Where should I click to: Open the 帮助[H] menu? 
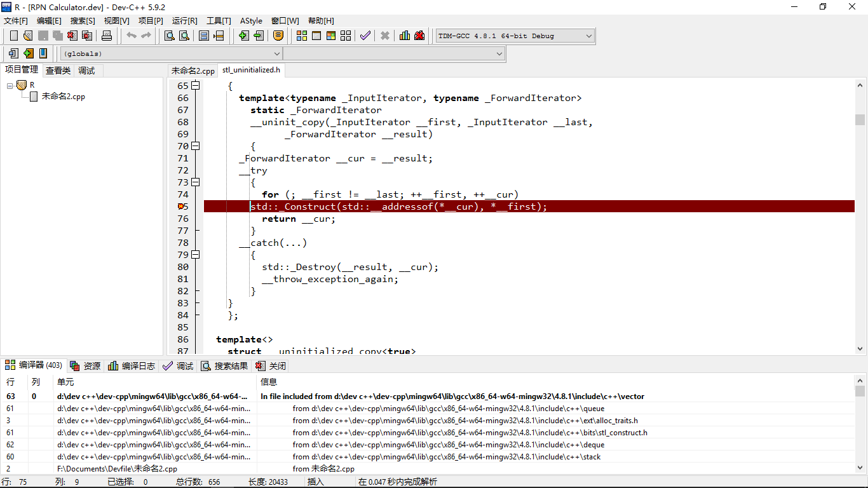pos(321,21)
